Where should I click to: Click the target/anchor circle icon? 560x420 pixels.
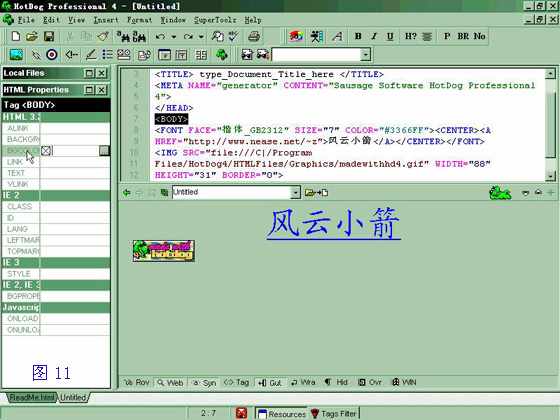click(52, 55)
